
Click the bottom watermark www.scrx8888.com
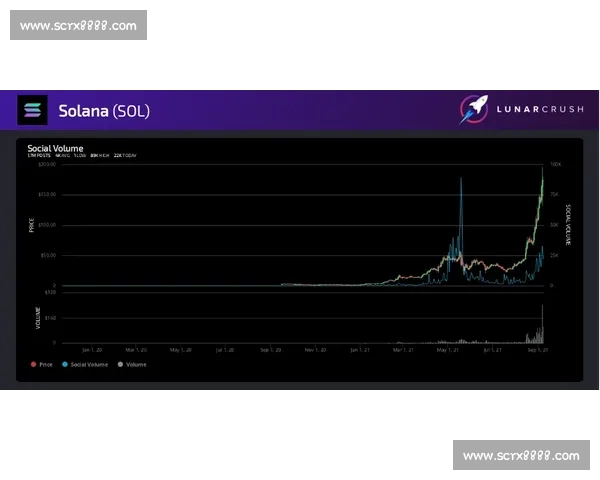click(520, 456)
